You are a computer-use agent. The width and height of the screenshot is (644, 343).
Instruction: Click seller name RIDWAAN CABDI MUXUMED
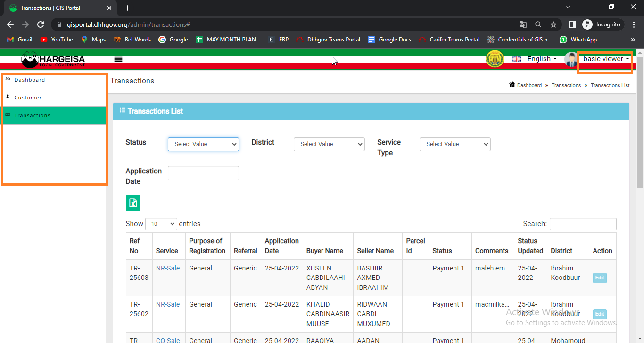click(x=373, y=314)
